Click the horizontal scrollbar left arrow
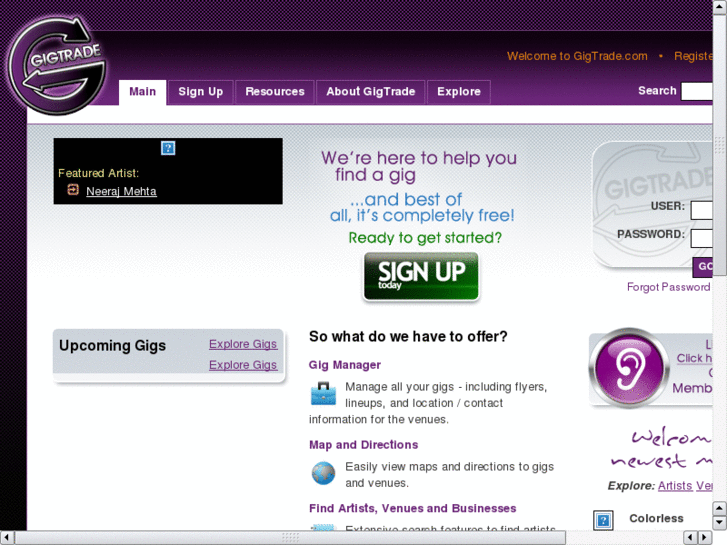The width and height of the screenshot is (727, 545). pyautogui.click(x=6, y=538)
